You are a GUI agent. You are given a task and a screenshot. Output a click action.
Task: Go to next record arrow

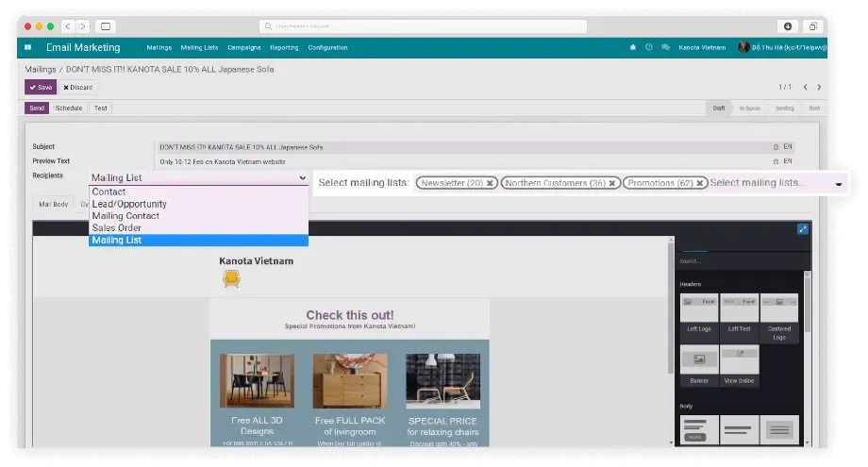(x=819, y=88)
